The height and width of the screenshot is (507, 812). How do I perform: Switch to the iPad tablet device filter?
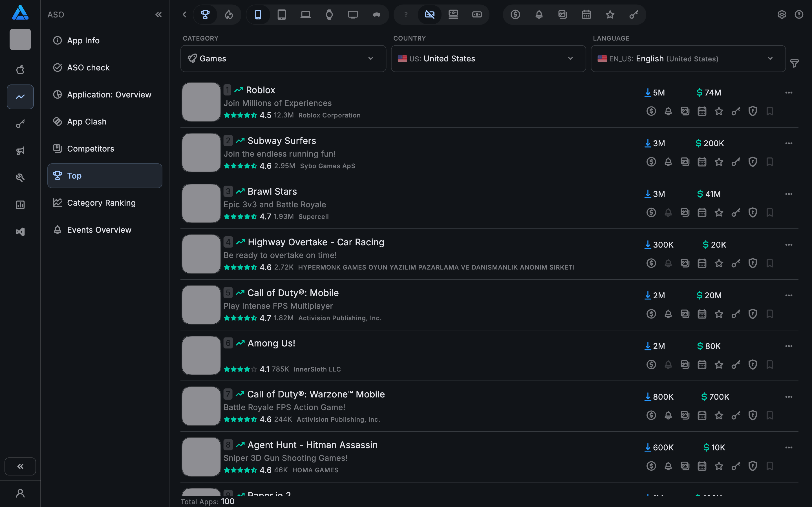tap(281, 14)
